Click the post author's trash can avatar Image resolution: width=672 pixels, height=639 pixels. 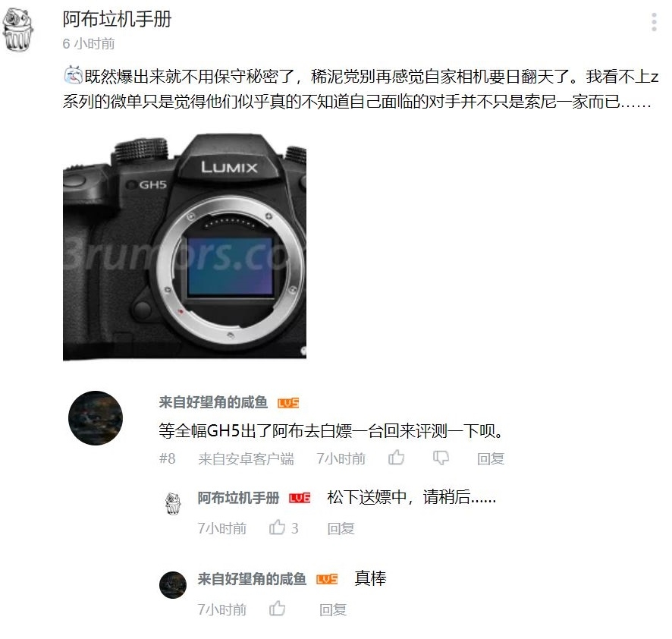tap(17, 30)
